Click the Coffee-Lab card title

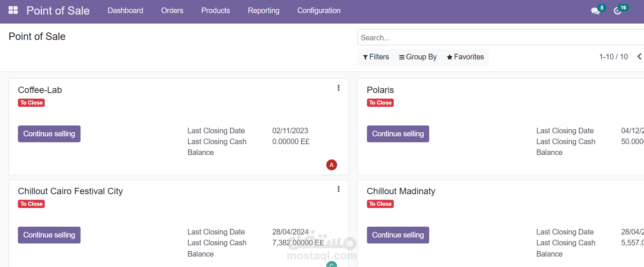pos(40,90)
